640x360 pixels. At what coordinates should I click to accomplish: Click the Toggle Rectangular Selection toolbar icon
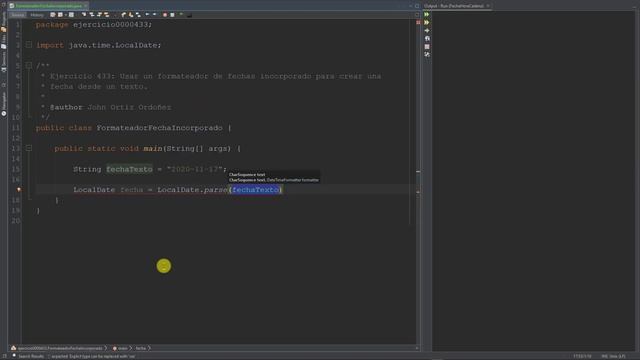115,15
